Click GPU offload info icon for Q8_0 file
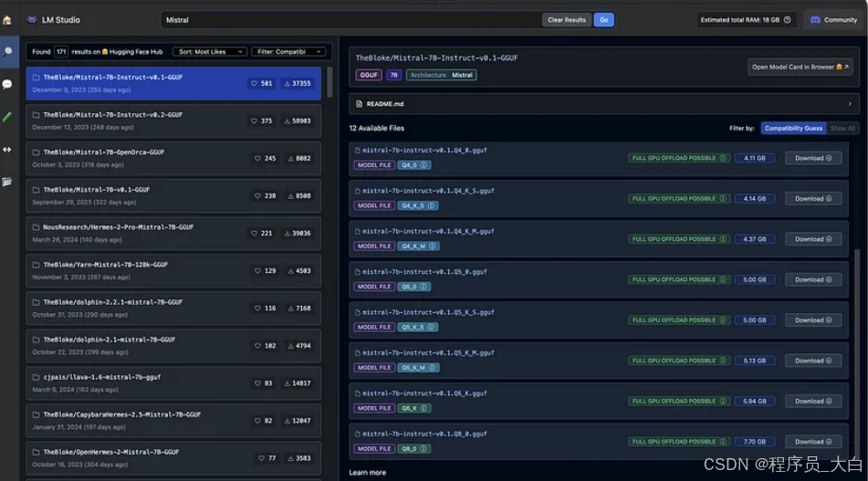Screen dimensions: 868x481 [x=723, y=442]
